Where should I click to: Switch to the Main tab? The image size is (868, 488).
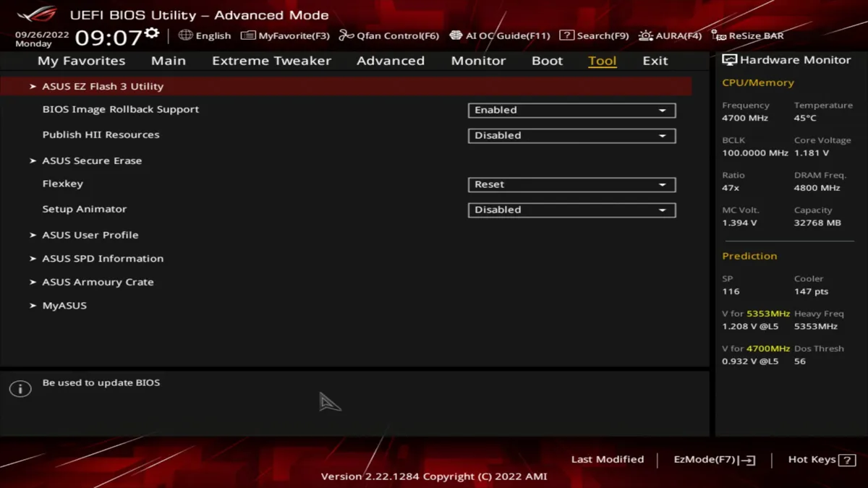point(169,61)
